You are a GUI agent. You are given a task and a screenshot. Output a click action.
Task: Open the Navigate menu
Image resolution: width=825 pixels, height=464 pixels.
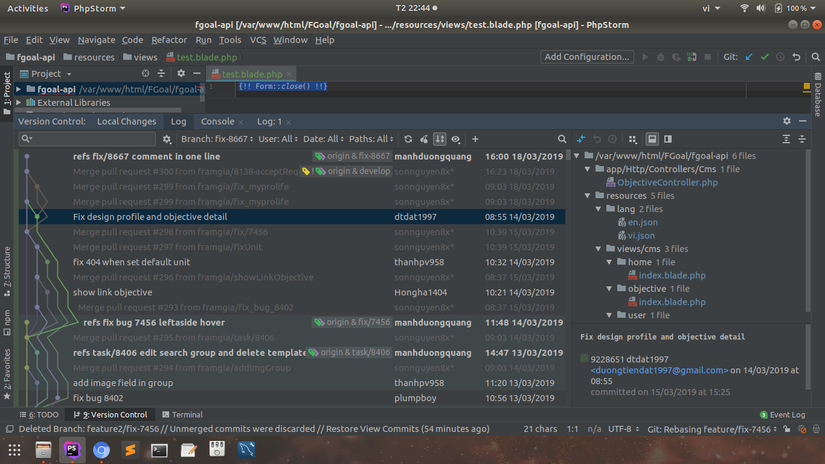coord(96,40)
